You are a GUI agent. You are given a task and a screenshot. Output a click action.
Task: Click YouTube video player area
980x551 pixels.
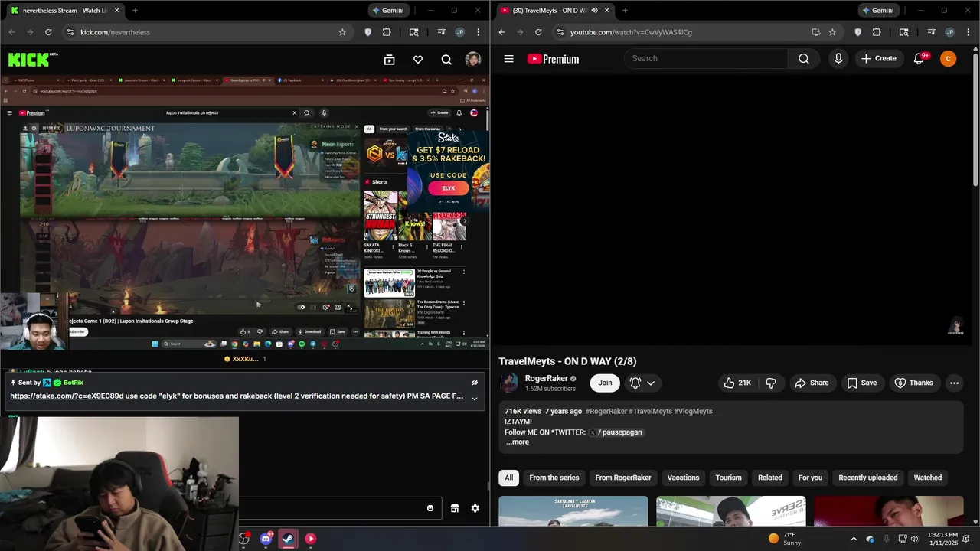pyautogui.click(x=732, y=210)
